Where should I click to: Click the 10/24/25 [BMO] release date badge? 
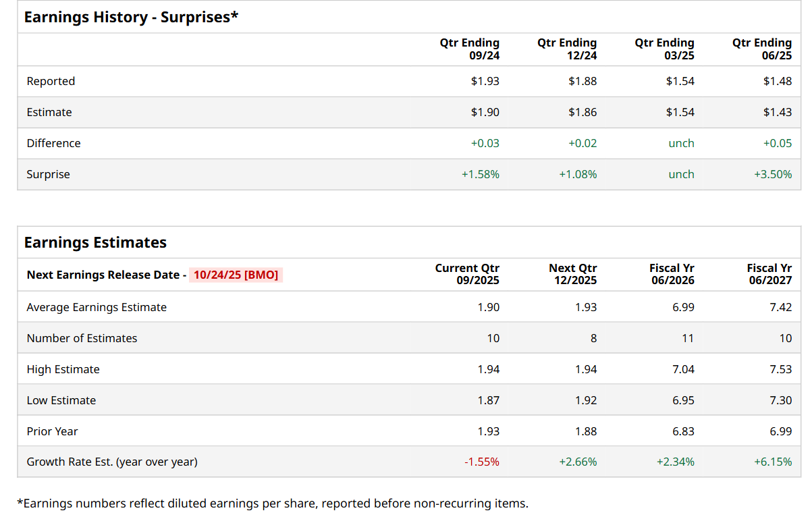[x=236, y=275]
